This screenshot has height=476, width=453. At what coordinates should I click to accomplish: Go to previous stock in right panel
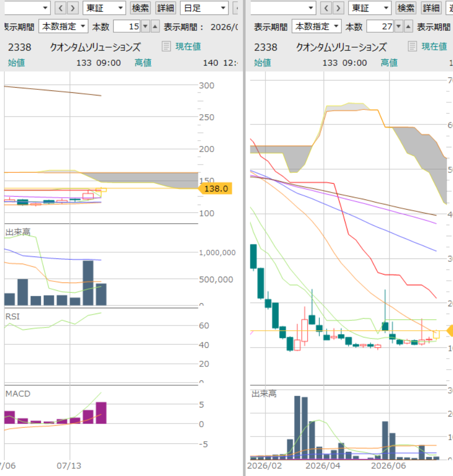pyautogui.click(x=326, y=8)
